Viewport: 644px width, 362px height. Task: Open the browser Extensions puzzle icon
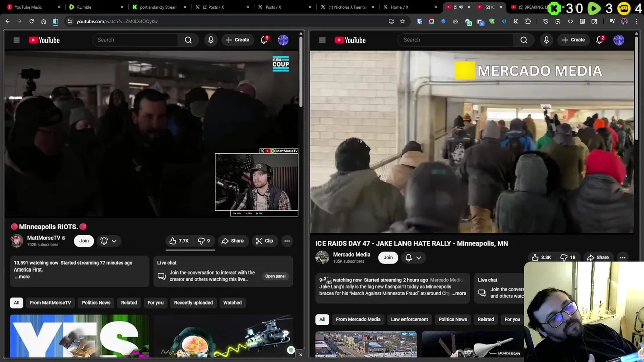tap(528, 21)
